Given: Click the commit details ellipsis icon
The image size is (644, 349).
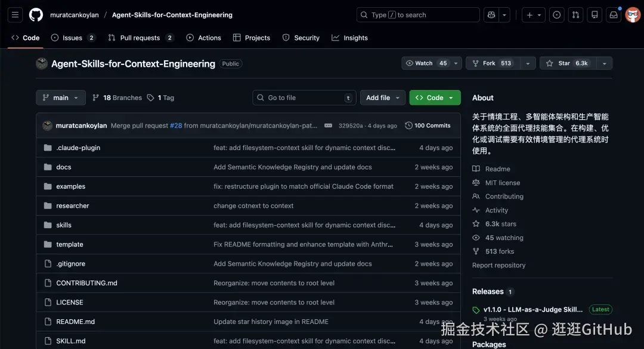Looking at the screenshot, I should click(x=329, y=126).
